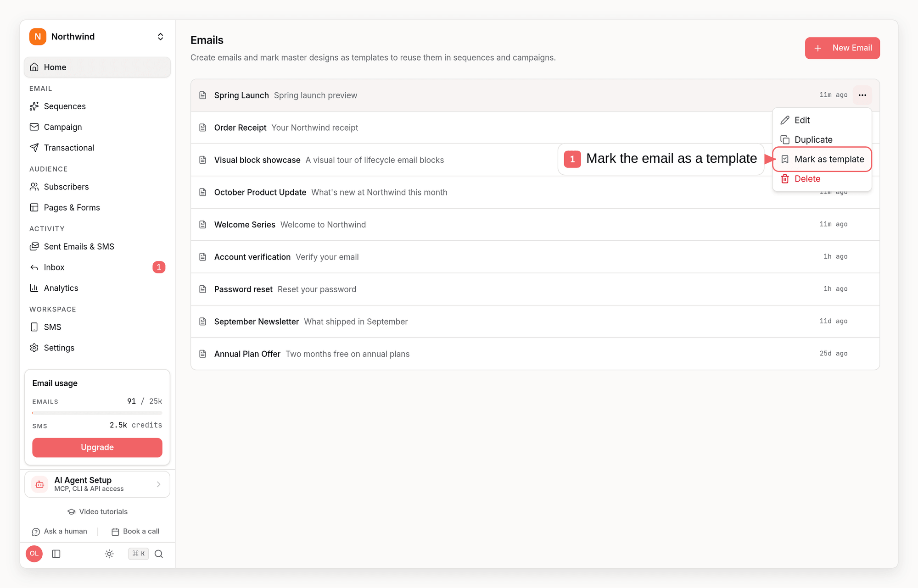The width and height of the screenshot is (918, 588).
Task: Click the emails usage progress bar
Action: pyautogui.click(x=97, y=413)
